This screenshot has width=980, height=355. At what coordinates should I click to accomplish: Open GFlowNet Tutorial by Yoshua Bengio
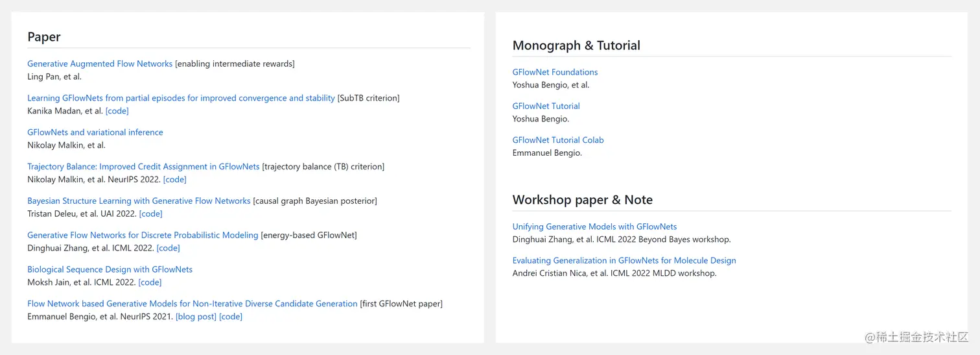(x=546, y=106)
